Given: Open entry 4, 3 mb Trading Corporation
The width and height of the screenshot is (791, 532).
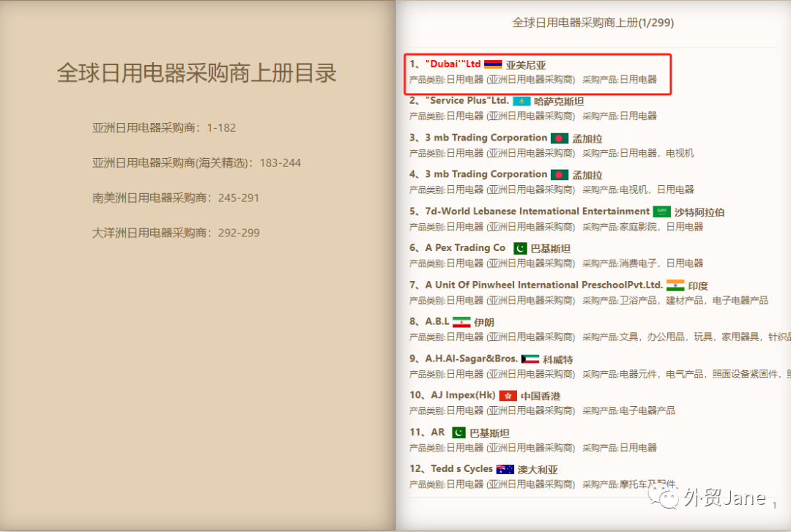Looking at the screenshot, I should pyautogui.click(x=486, y=174).
